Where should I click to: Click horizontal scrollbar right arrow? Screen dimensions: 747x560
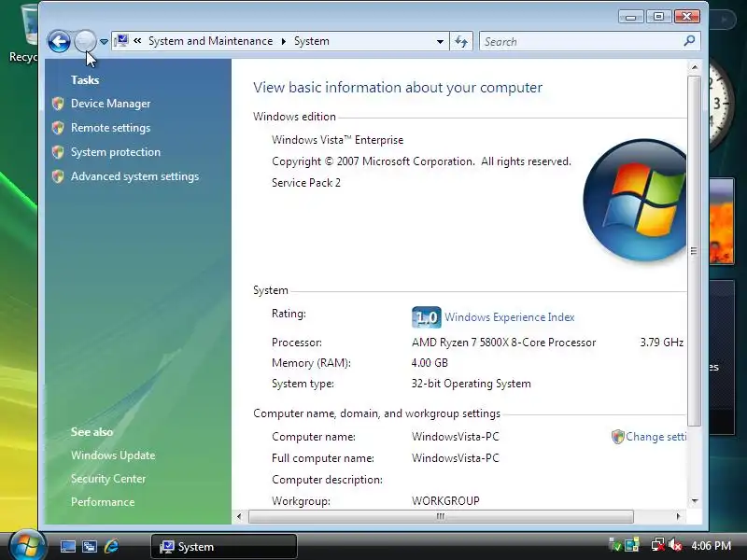(x=679, y=516)
